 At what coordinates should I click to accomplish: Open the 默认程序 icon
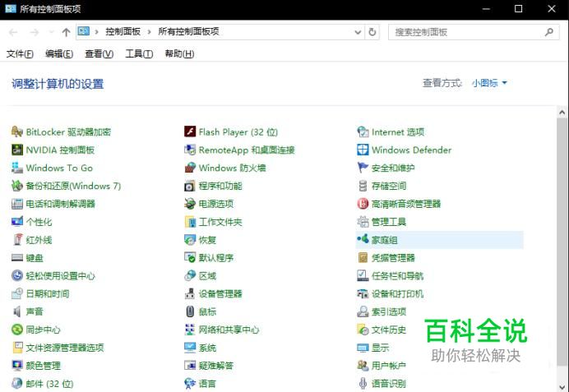(190, 257)
